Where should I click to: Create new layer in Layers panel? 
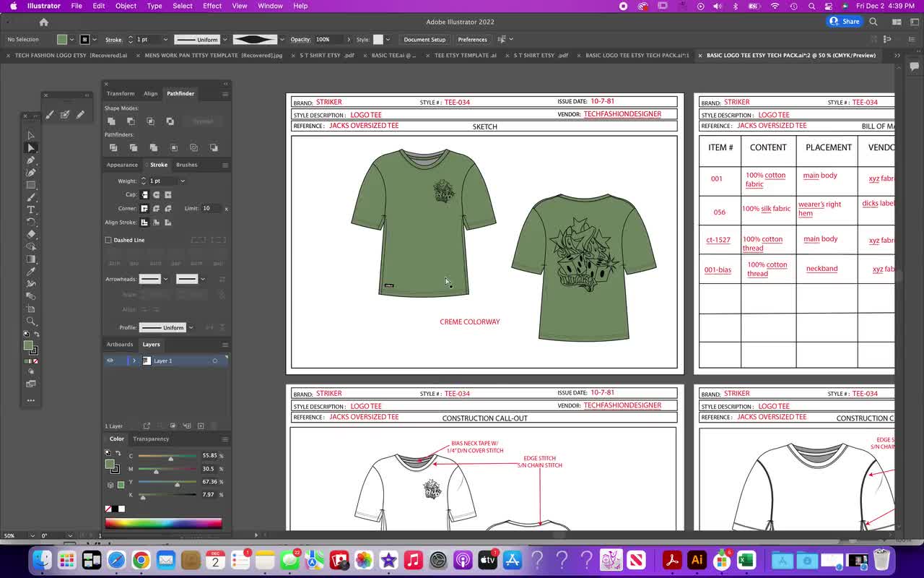pos(201,426)
